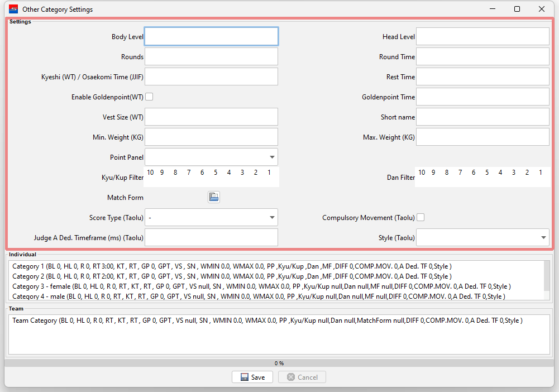Screen dimensions: 559x392
Task: Click the Judge A Ded. Timeframe field
Action: (x=211, y=237)
